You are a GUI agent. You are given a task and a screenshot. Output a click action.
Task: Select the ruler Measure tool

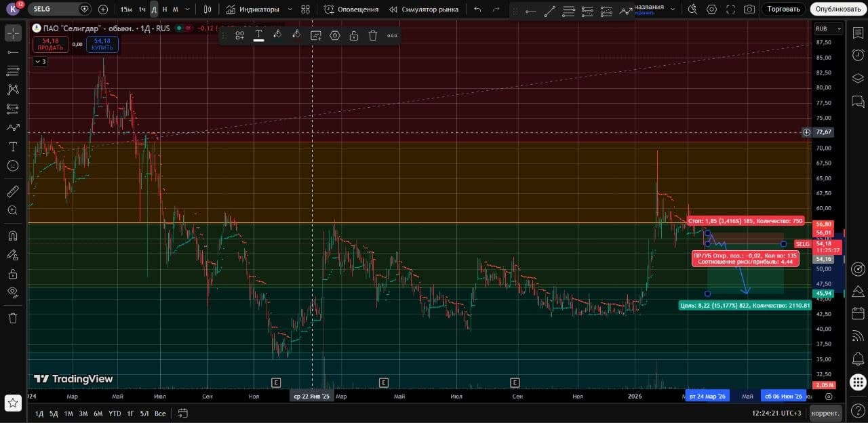click(12, 192)
